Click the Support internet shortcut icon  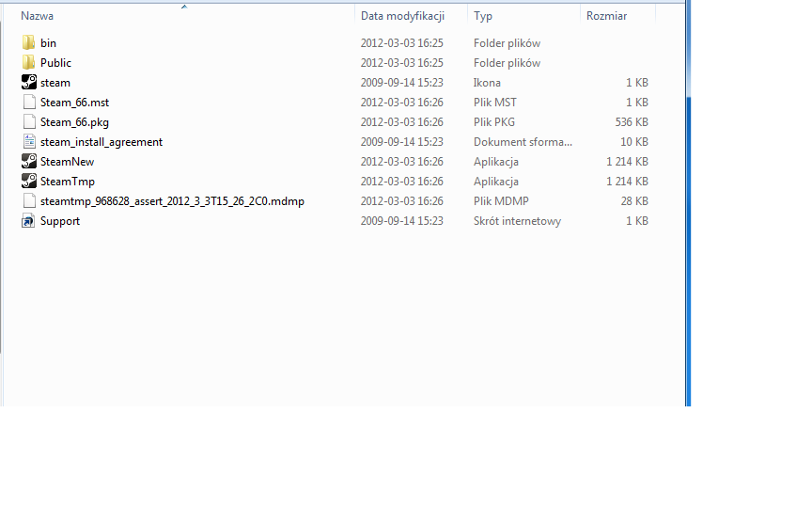[28, 220]
